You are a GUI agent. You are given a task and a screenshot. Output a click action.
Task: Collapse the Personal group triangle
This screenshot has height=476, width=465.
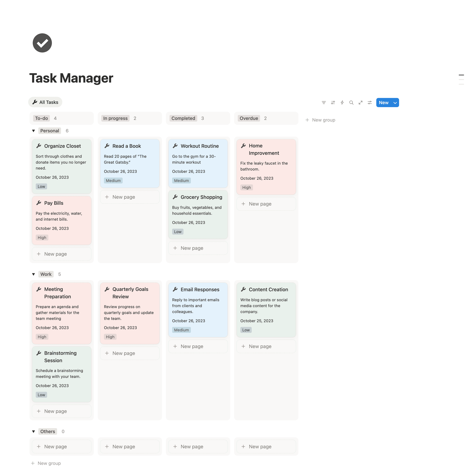pyautogui.click(x=33, y=131)
